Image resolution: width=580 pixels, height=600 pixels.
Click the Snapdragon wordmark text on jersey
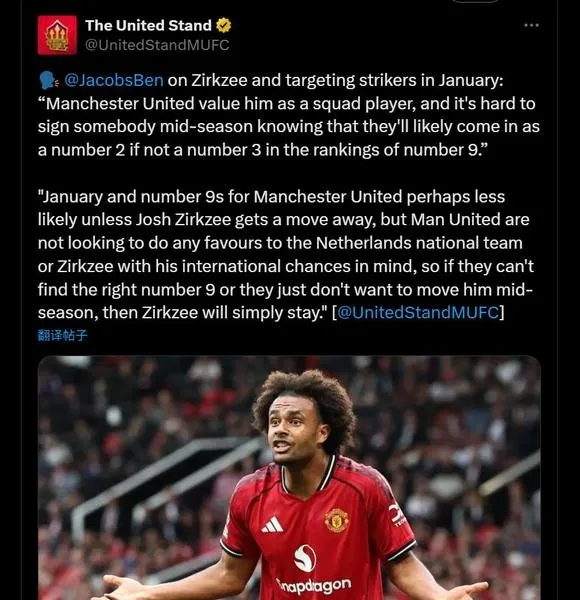click(314, 586)
